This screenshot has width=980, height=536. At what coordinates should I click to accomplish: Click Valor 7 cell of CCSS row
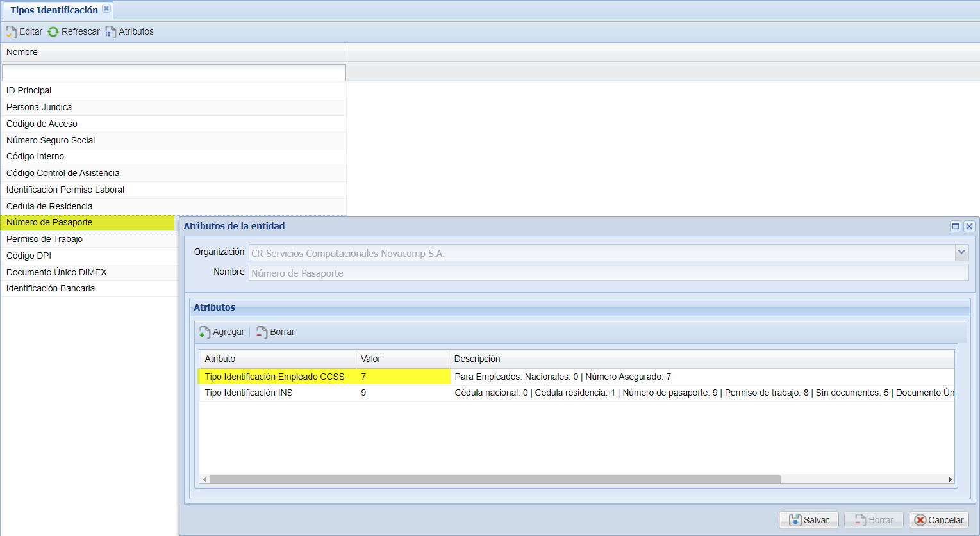pyautogui.click(x=403, y=377)
